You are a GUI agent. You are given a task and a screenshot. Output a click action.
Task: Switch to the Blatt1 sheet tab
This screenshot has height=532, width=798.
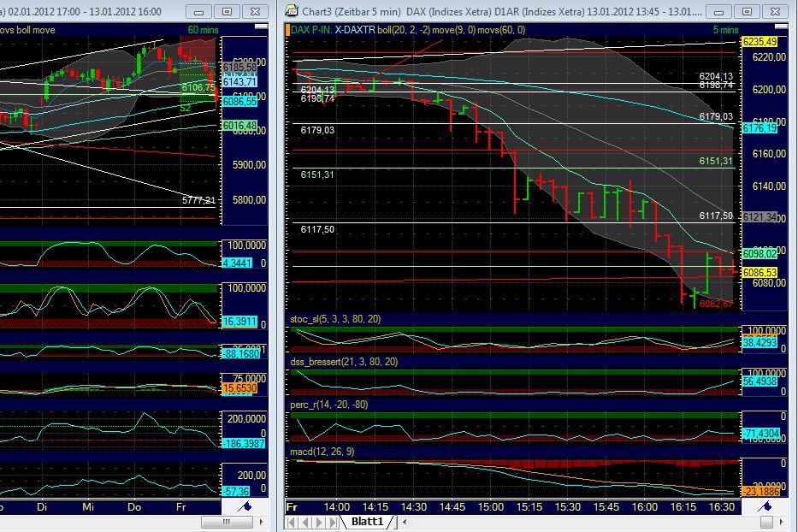[x=366, y=520]
